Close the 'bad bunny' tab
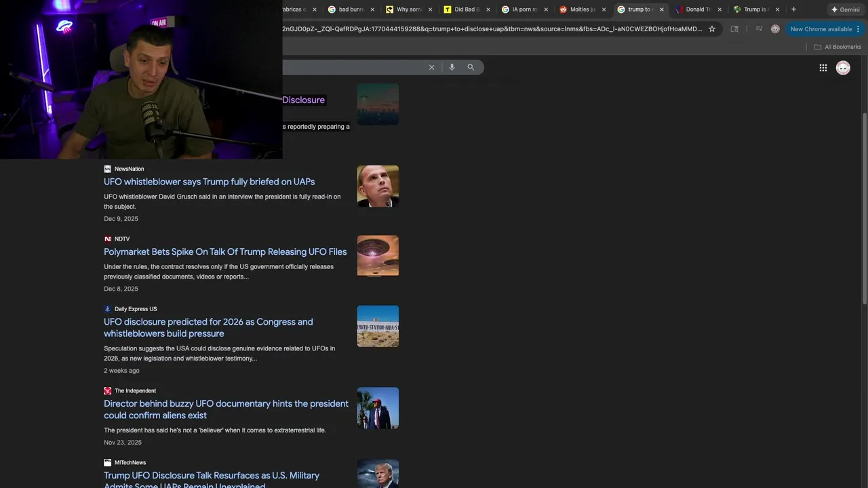Screen dimensions: 868x488 [x=372, y=9]
